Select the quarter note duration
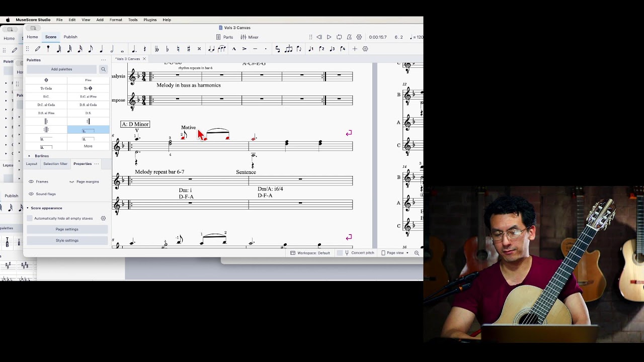The width and height of the screenshot is (644, 362). coord(101,49)
